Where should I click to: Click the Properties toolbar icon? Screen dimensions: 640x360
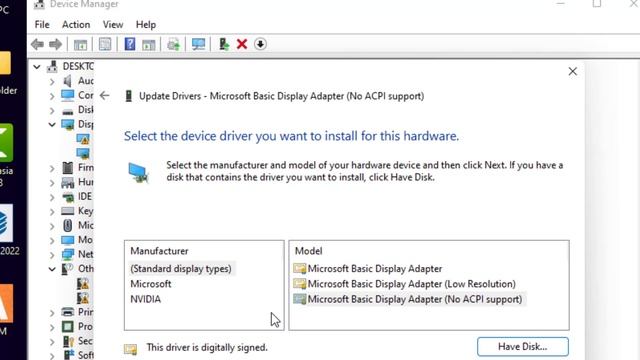point(105,44)
